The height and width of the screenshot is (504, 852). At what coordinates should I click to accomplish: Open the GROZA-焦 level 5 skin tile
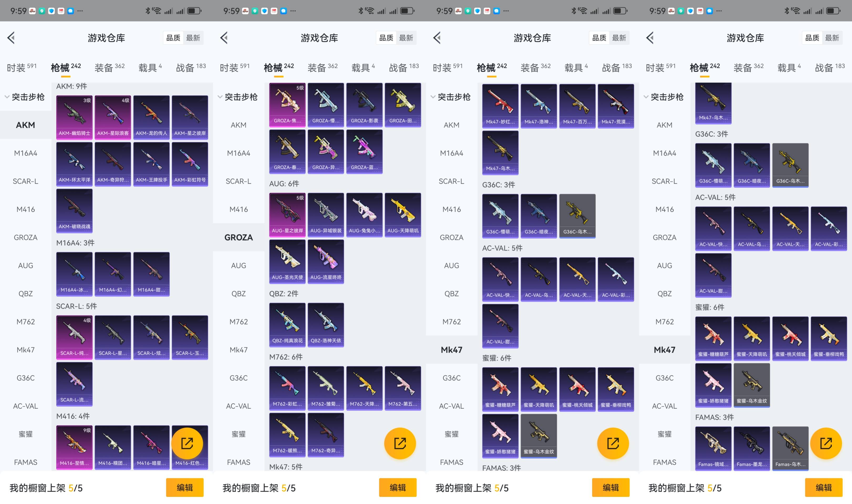[287, 104]
